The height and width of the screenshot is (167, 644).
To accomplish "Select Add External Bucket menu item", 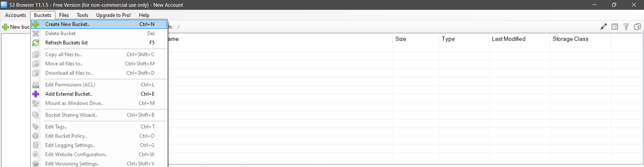I will coord(99,94).
